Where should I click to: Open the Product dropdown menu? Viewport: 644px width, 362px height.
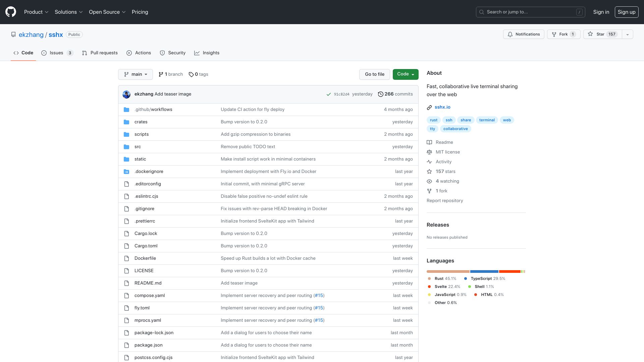(x=36, y=12)
